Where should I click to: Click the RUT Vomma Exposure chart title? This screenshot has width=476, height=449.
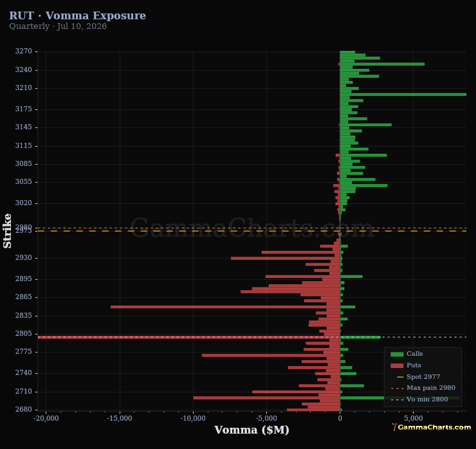pos(77,15)
